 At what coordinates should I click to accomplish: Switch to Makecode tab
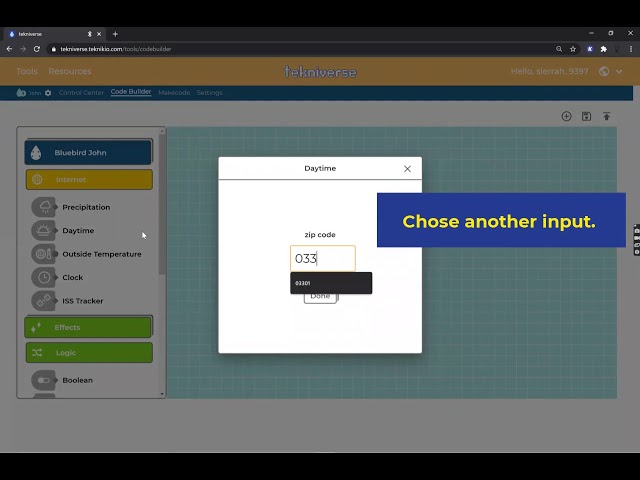tap(174, 93)
